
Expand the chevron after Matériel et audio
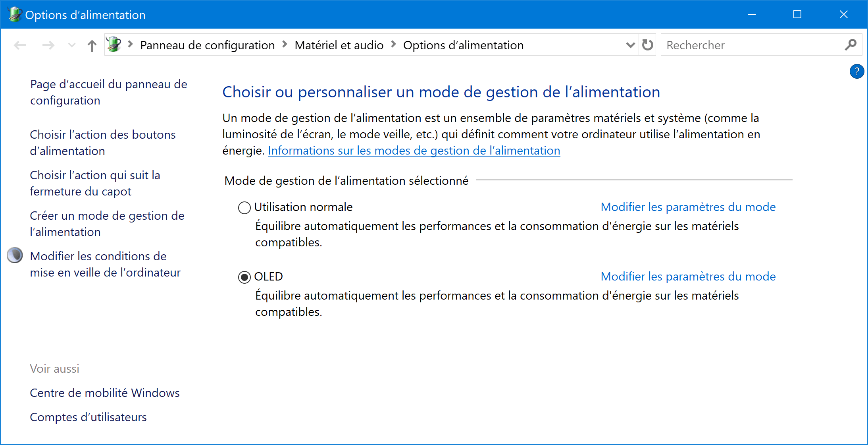(x=393, y=44)
